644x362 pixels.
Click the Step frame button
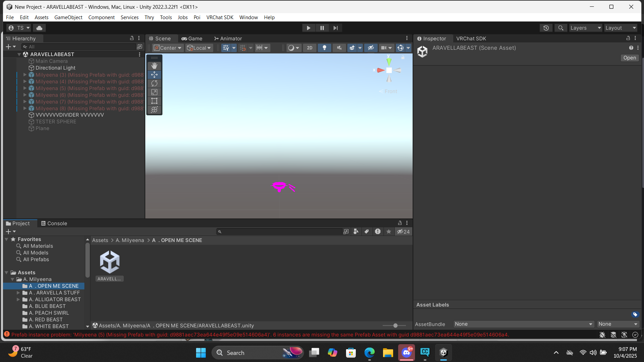pos(335,28)
